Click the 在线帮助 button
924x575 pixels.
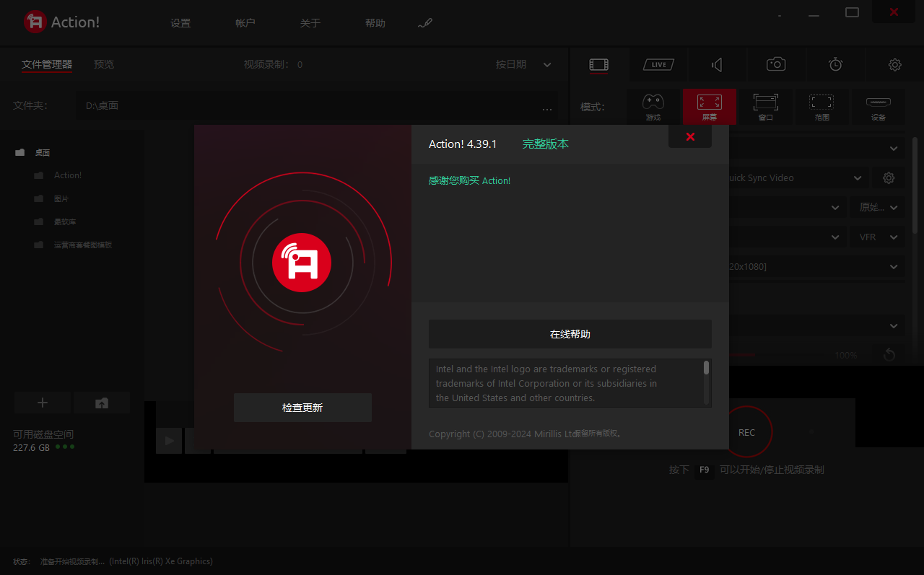[570, 334]
